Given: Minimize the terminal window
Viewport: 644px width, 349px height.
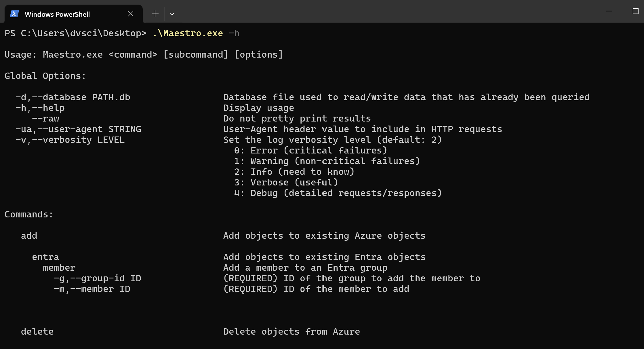Looking at the screenshot, I should 609,11.
